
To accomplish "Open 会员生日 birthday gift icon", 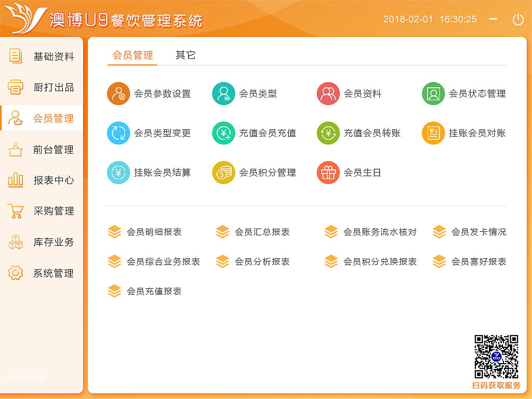I will tap(328, 172).
